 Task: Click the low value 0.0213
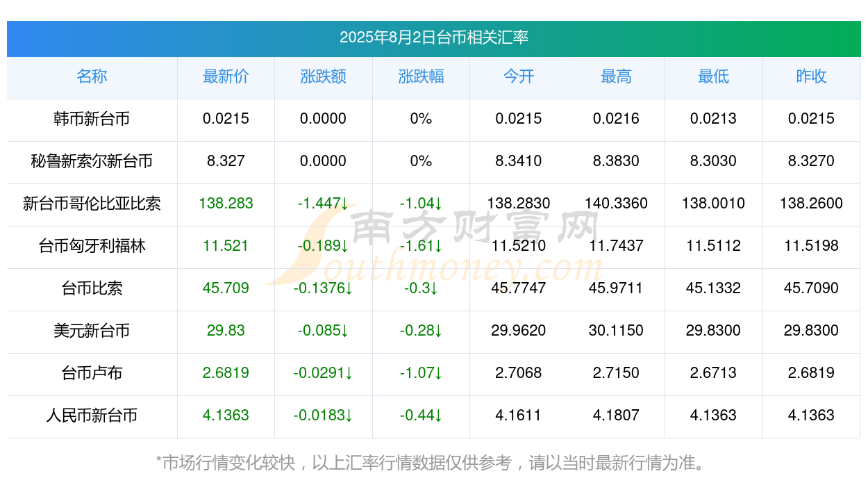coord(713,119)
